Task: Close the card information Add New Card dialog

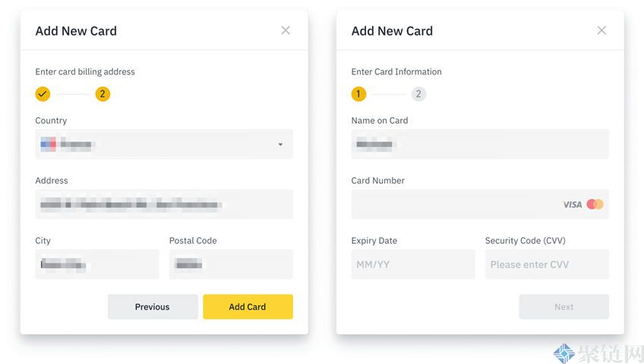Action: coord(601,30)
